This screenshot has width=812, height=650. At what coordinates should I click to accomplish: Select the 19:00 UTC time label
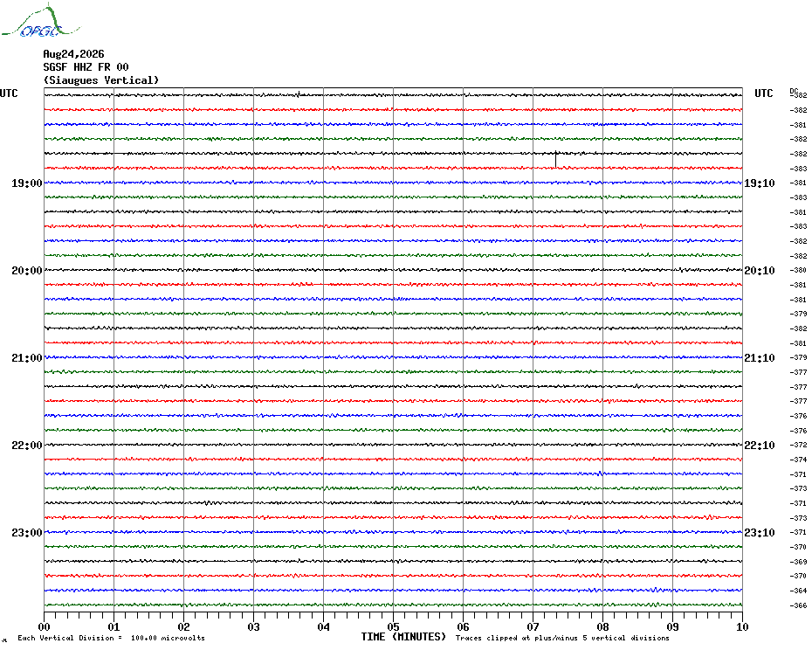click(x=26, y=183)
